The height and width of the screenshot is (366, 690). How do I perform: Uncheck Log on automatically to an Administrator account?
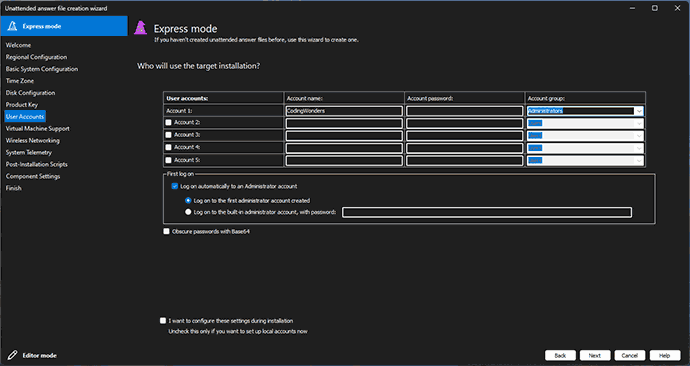(x=175, y=186)
